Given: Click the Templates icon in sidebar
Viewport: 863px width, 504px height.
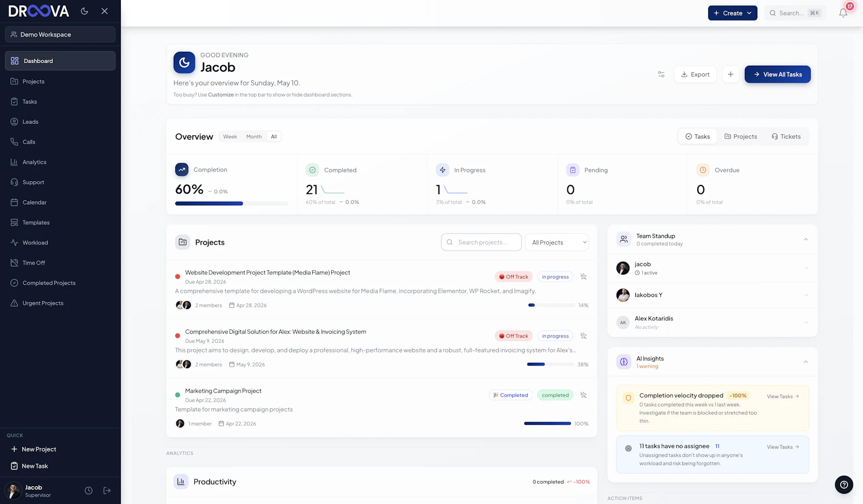Looking at the screenshot, I should (x=15, y=223).
